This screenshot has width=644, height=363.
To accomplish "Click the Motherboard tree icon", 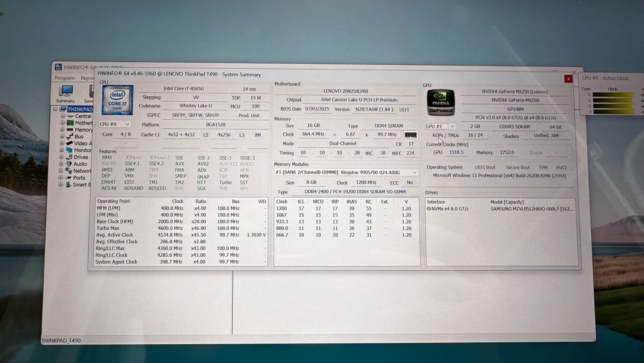I will click(70, 123).
